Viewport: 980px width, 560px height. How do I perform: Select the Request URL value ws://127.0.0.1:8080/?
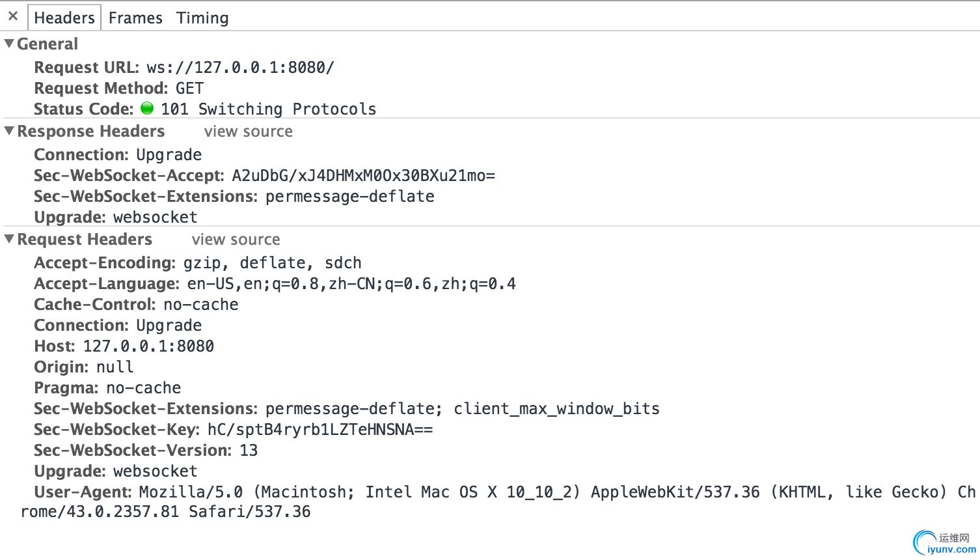point(240,68)
